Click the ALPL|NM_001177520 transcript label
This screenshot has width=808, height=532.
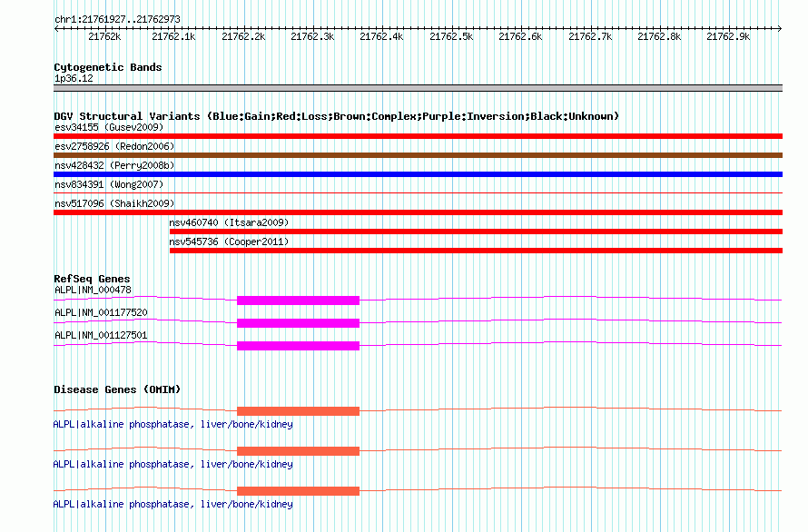101,312
